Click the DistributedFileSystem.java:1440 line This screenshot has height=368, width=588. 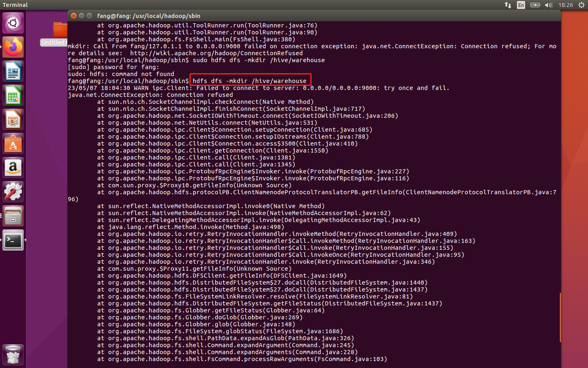[262, 283]
